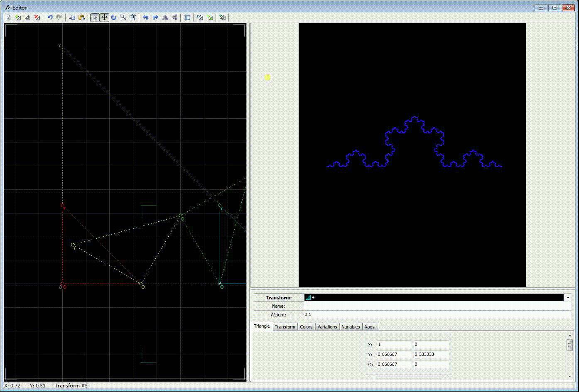Flip the triangle vertically
Viewport: 579px width, 392px height.
click(x=174, y=17)
